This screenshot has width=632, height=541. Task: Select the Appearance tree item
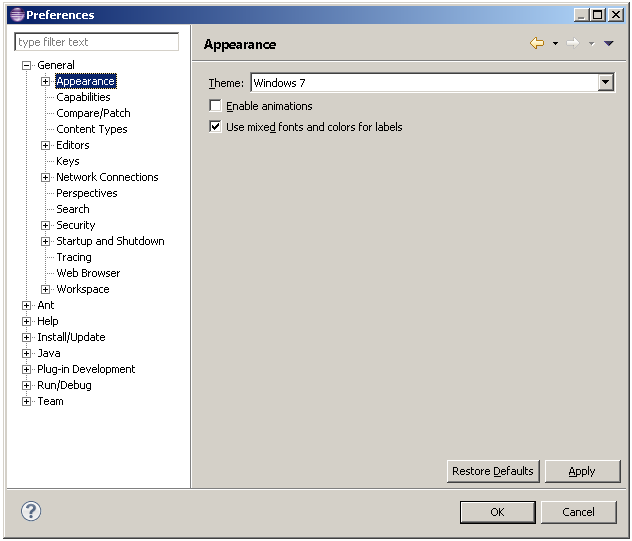pyautogui.click(x=86, y=81)
